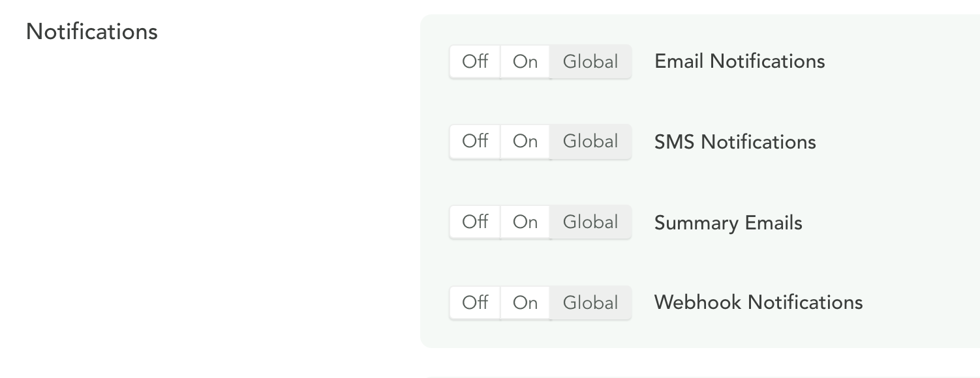Switch Summary Emails to On
The height and width of the screenshot is (378, 980).
pos(525,222)
